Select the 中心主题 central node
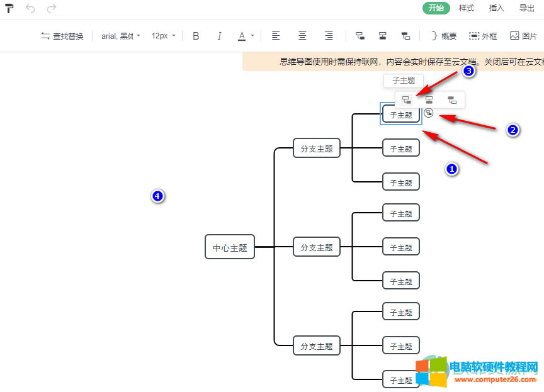 point(230,247)
